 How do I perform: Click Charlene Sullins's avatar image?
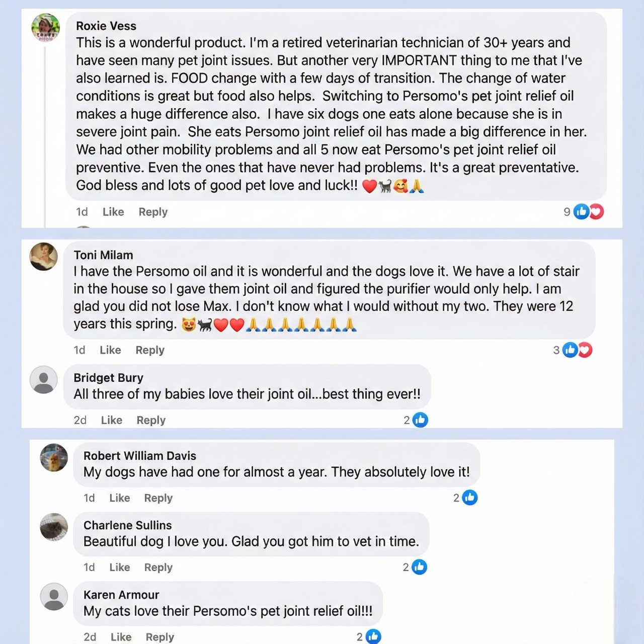click(x=54, y=527)
